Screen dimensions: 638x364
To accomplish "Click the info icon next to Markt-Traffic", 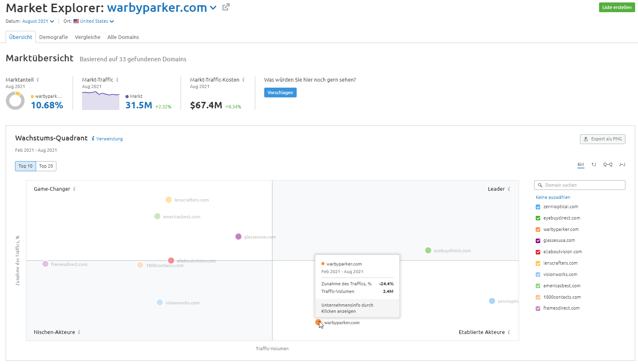I will point(117,80).
